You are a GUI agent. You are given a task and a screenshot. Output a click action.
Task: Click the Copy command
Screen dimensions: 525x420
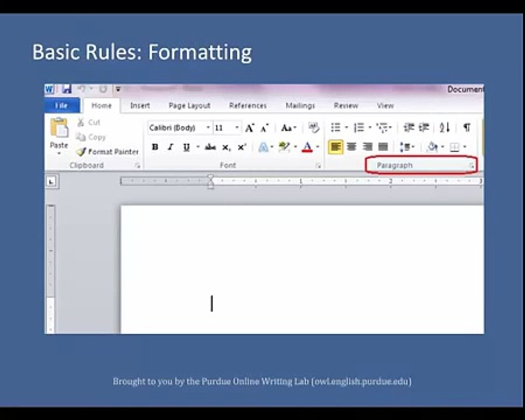point(90,137)
